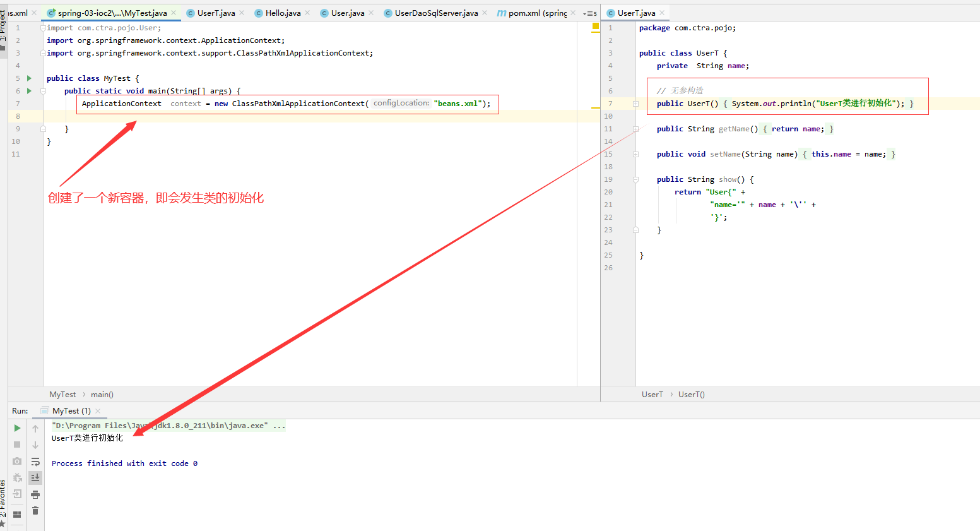
Task: Rerun MyTest with the green play icon
Action: (x=17, y=428)
